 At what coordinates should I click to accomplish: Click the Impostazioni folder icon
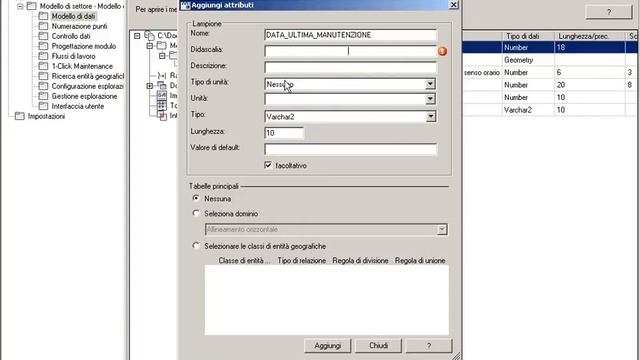tap(20, 116)
